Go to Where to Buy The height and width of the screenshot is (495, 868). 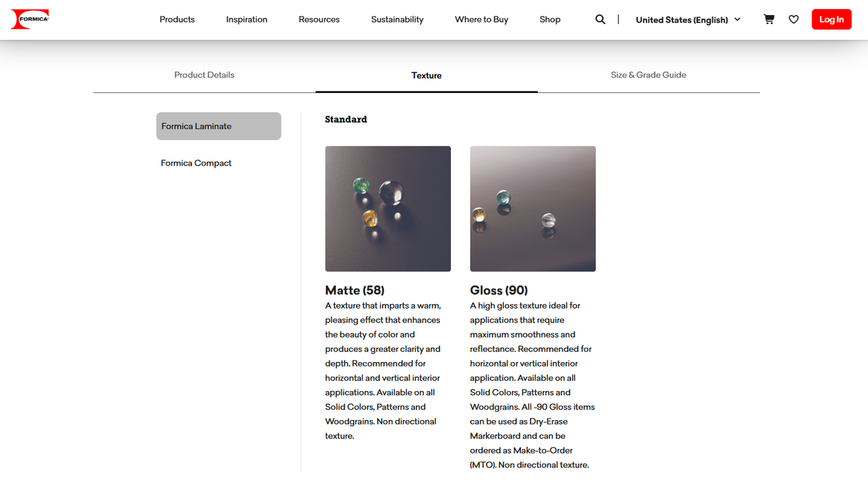click(482, 19)
